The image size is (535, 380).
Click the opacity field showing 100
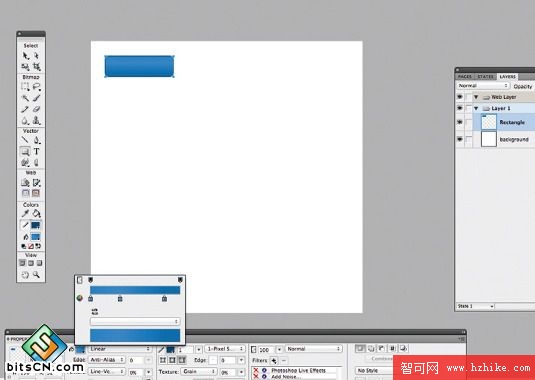(265, 349)
